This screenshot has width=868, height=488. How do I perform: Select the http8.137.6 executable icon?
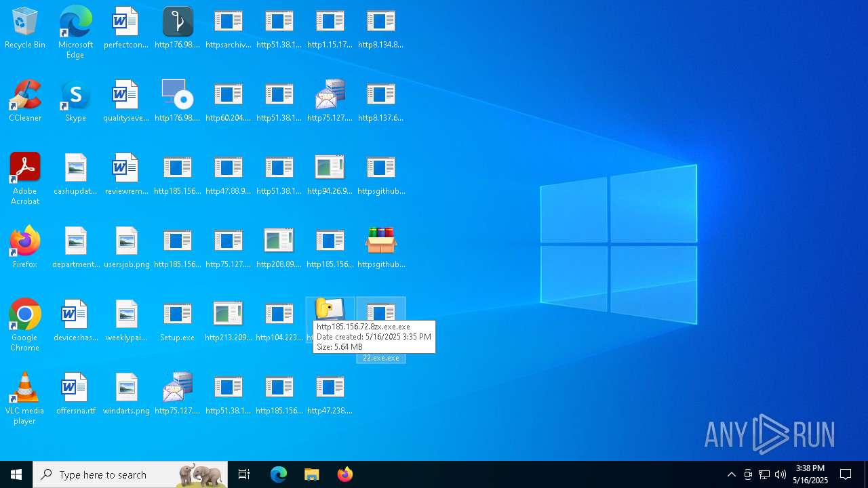pyautogui.click(x=380, y=102)
